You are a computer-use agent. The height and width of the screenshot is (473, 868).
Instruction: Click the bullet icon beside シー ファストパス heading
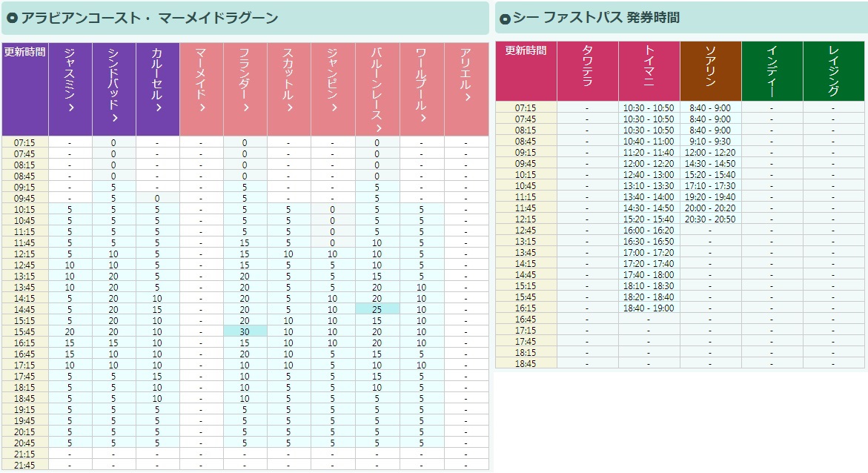click(505, 19)
